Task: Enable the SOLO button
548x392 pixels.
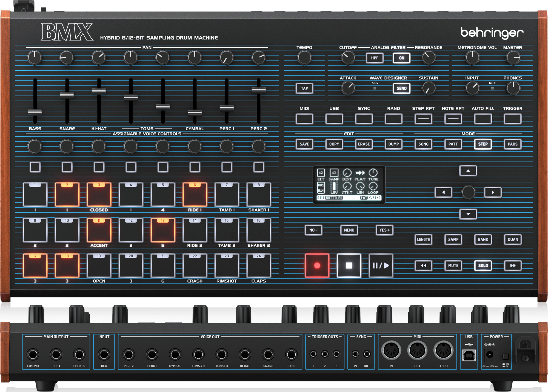Action: pyautogui.click(x=483, y=266)
